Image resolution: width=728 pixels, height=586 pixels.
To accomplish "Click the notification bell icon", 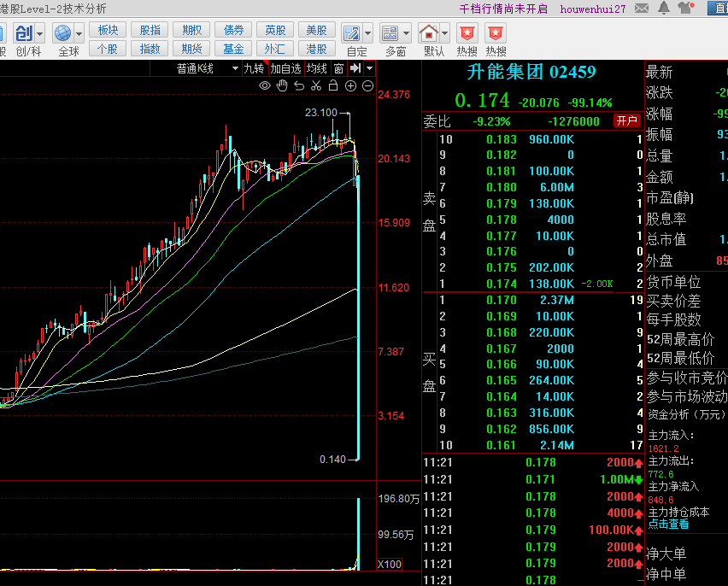I will 664,8.
